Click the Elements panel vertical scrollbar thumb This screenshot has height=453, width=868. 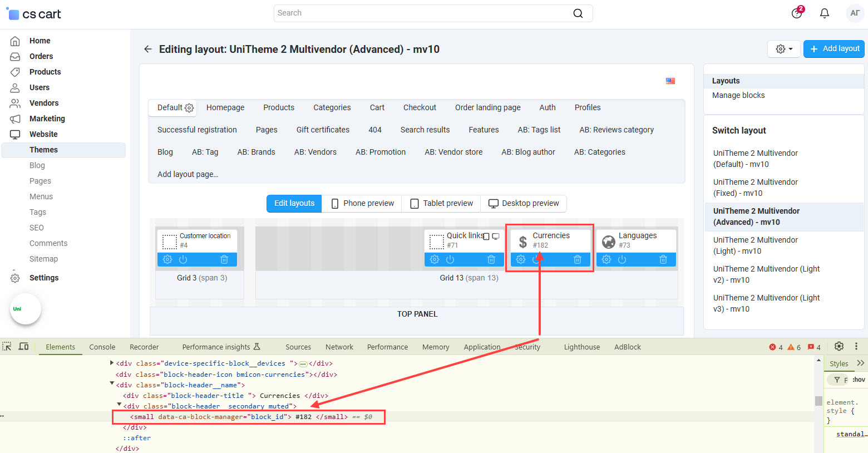(x=818, y=401)
